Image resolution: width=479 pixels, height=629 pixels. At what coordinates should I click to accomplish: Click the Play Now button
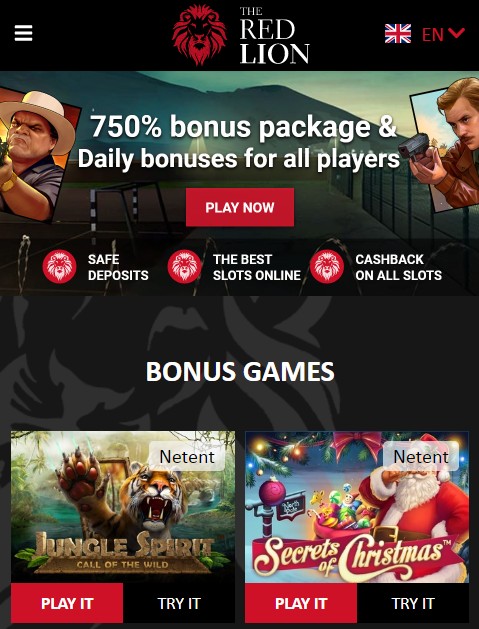coord(240,207)
